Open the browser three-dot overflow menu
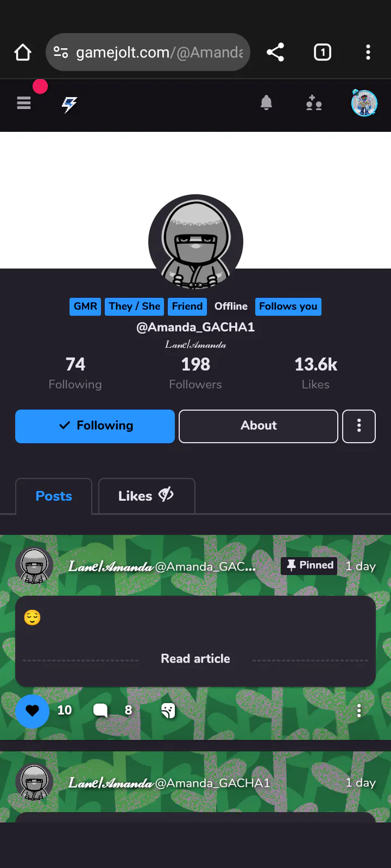 [368, 53]
